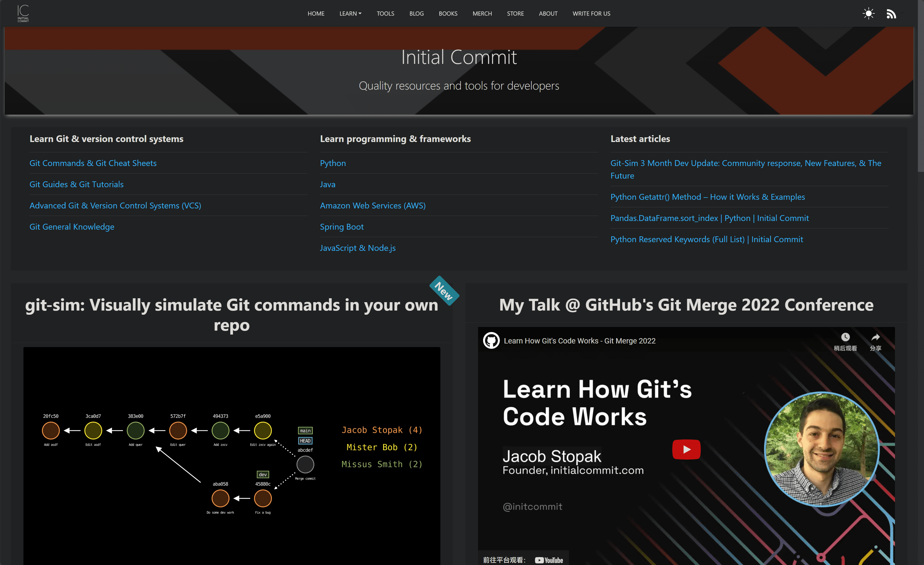Open Amazon Web Services (AWS) link

pos(373,205)
